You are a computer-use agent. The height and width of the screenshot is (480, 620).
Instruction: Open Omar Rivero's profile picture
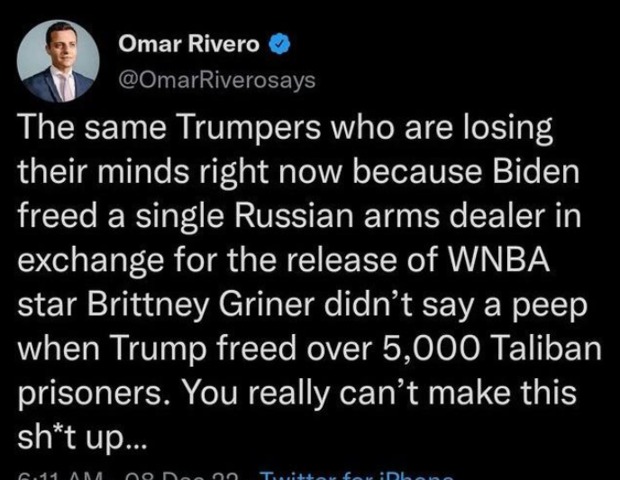coord(58,61)
